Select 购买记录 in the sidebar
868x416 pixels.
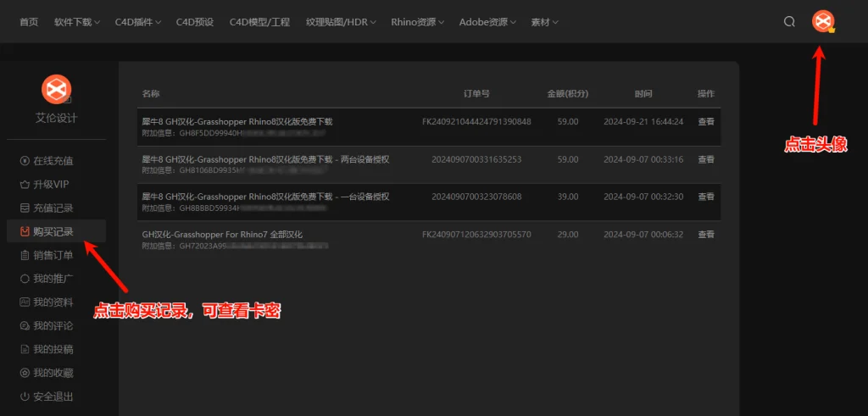point(56,231)
